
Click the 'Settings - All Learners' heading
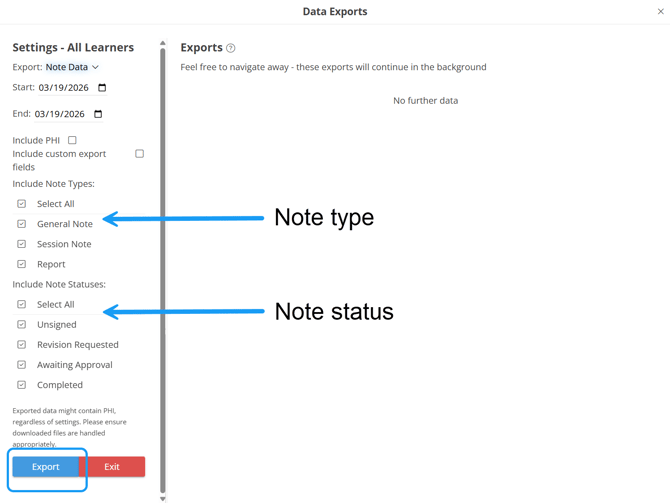pyautogui.click(x=73, y=47)
